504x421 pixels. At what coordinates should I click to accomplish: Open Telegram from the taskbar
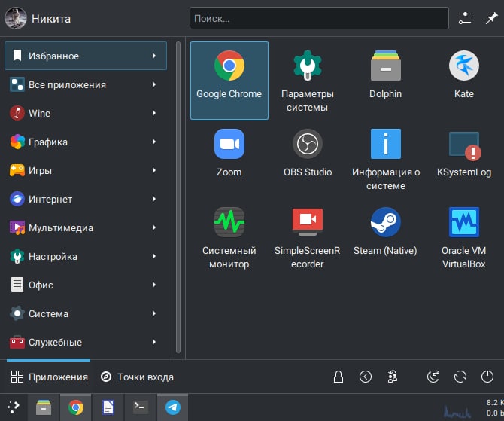(x=173, y=407)
